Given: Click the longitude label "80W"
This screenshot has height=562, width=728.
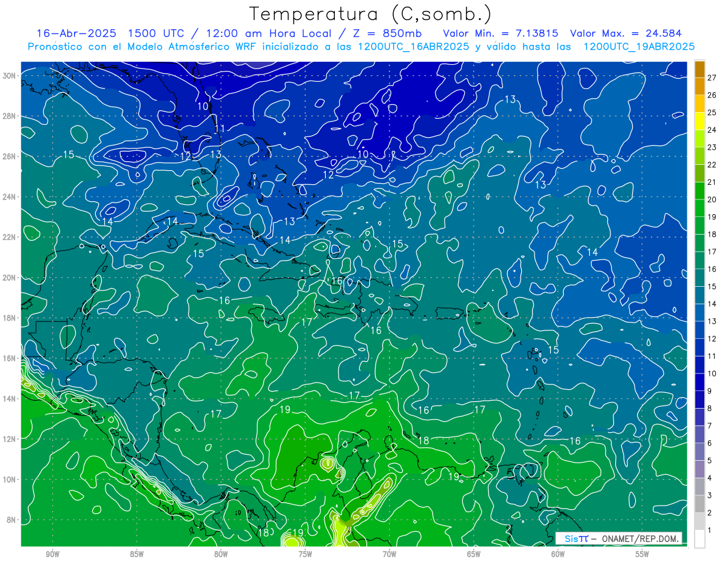Looking at the screenshot, I should [221, 554].
